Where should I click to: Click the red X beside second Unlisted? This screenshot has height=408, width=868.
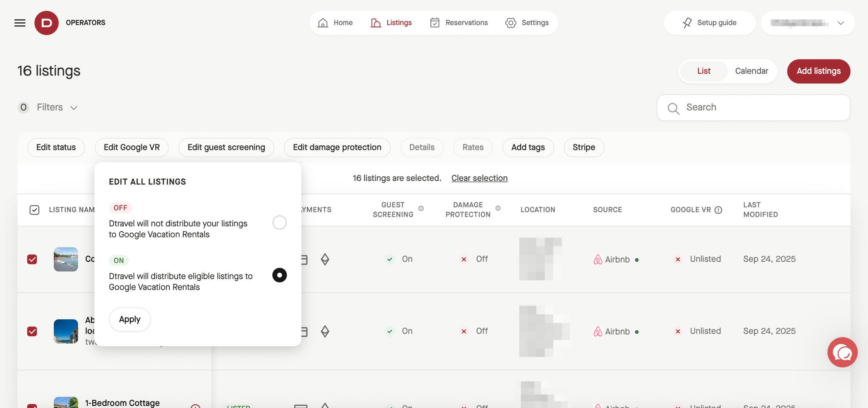coord(678,331)
